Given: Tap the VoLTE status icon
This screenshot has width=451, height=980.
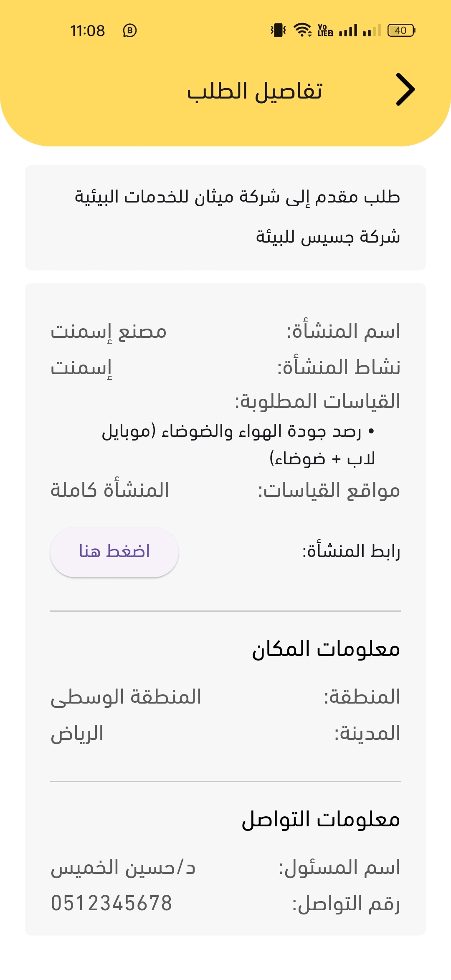Looking at the screenshot, I should 325,30.
